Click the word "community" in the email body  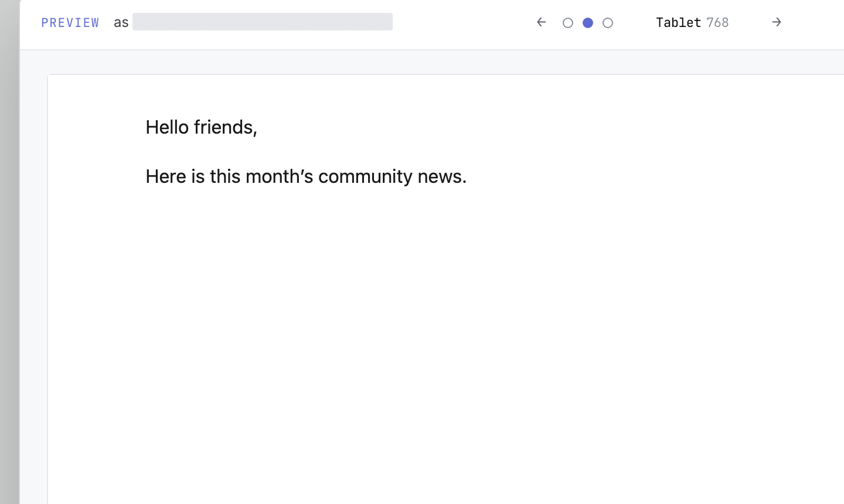coord(365,176)
